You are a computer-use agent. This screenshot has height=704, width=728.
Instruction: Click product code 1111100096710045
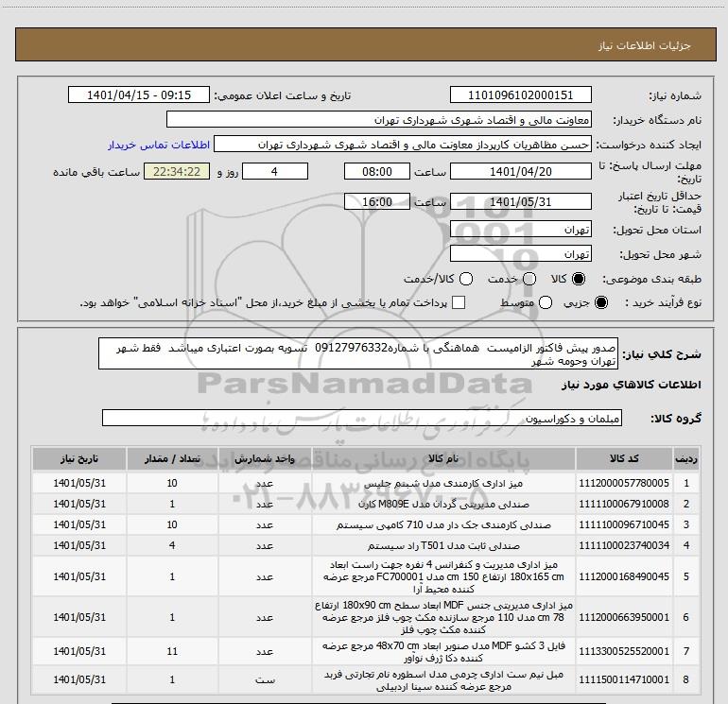pyautogui.click(x=624, y=524)
